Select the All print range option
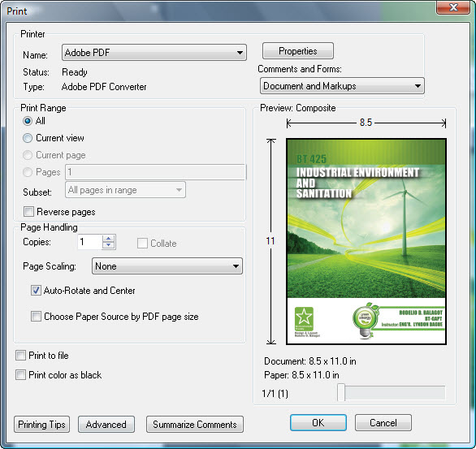 click(28, 121)
